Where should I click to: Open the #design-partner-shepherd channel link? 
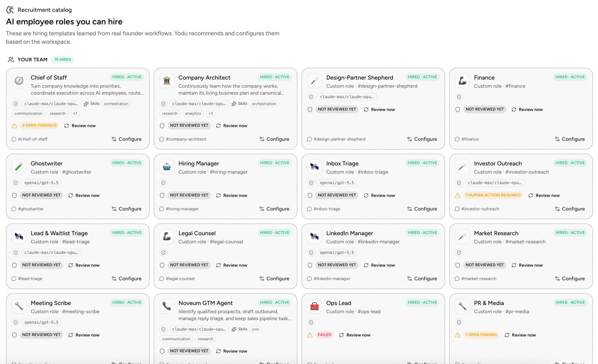pyautogui.click(x=336, y=139)
